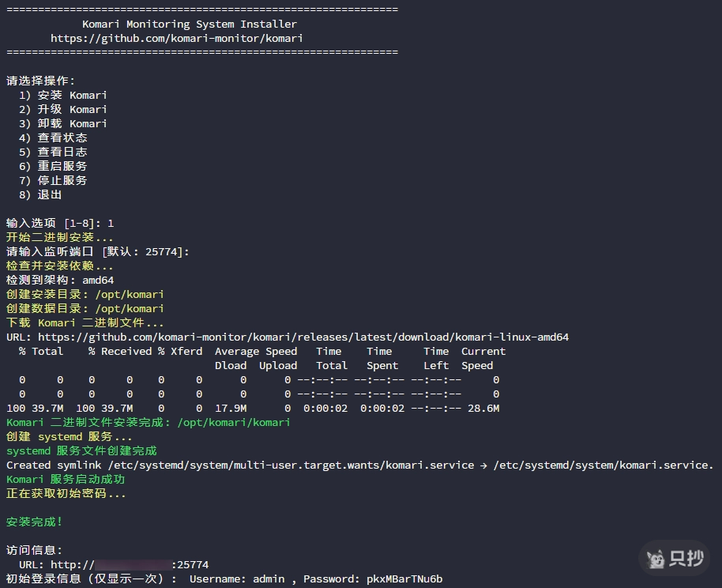The image size is (722, 588).
Task: Select menu option 1 安装 Komari
Action: coord(63,95)
